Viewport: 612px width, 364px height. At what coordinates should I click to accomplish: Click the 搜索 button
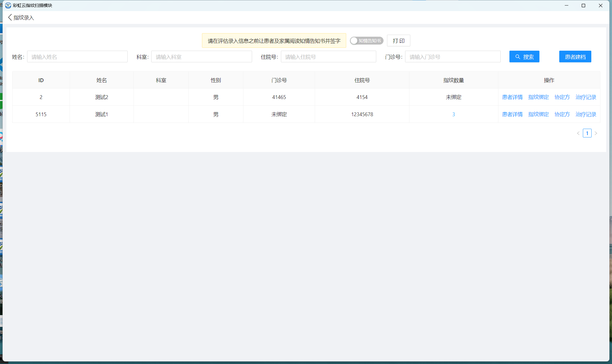coord(524,57)
